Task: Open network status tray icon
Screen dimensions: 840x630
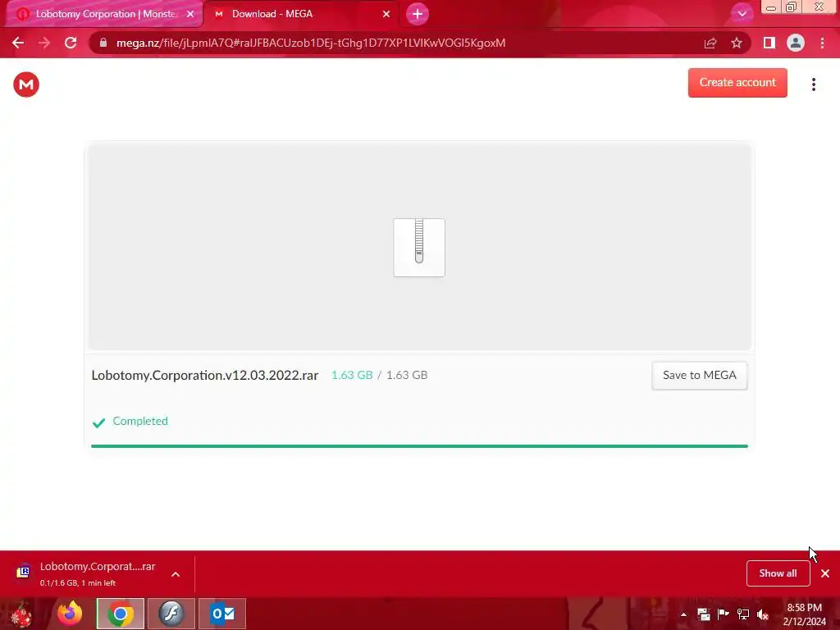Action: click(x=743, y=614)
